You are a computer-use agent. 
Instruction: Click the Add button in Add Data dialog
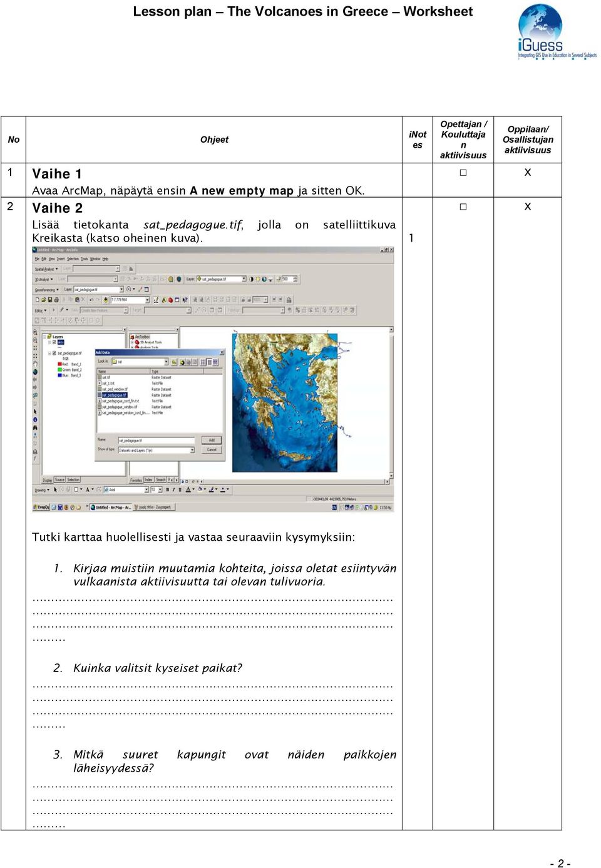click(212, 440)
